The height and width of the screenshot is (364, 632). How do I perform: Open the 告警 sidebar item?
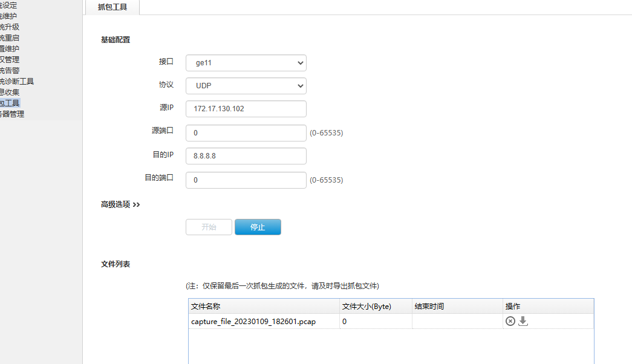tap(10, 71)
